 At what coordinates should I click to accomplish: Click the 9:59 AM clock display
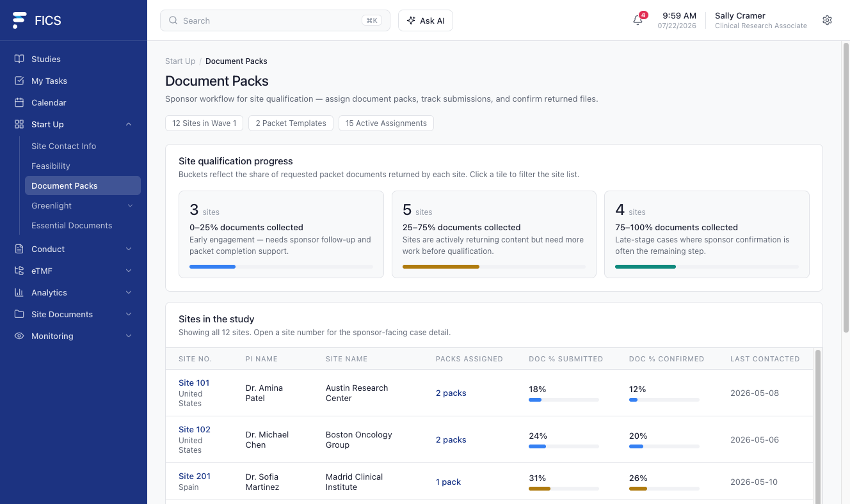click(679, 15)
